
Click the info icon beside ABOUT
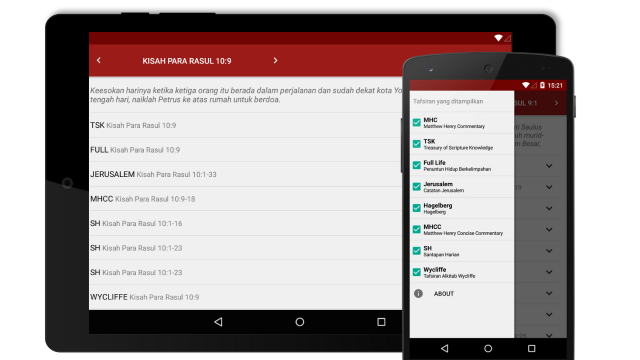point(418,293)
